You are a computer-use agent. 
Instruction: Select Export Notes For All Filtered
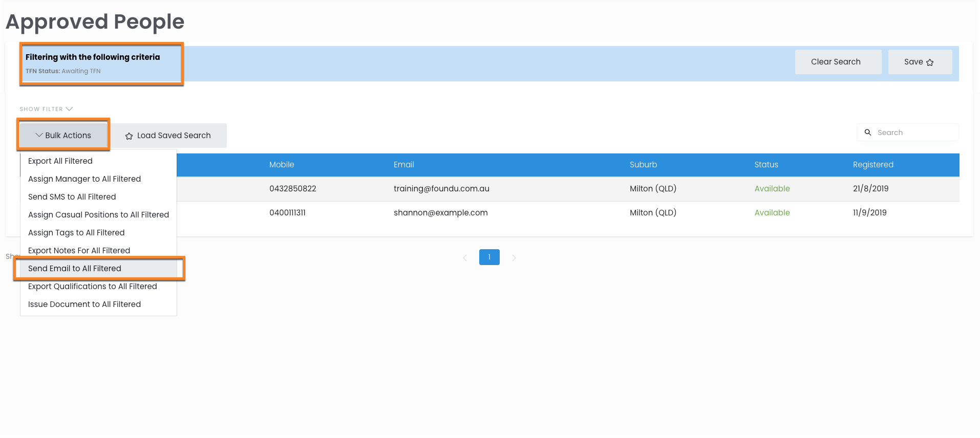pos(79,251)
